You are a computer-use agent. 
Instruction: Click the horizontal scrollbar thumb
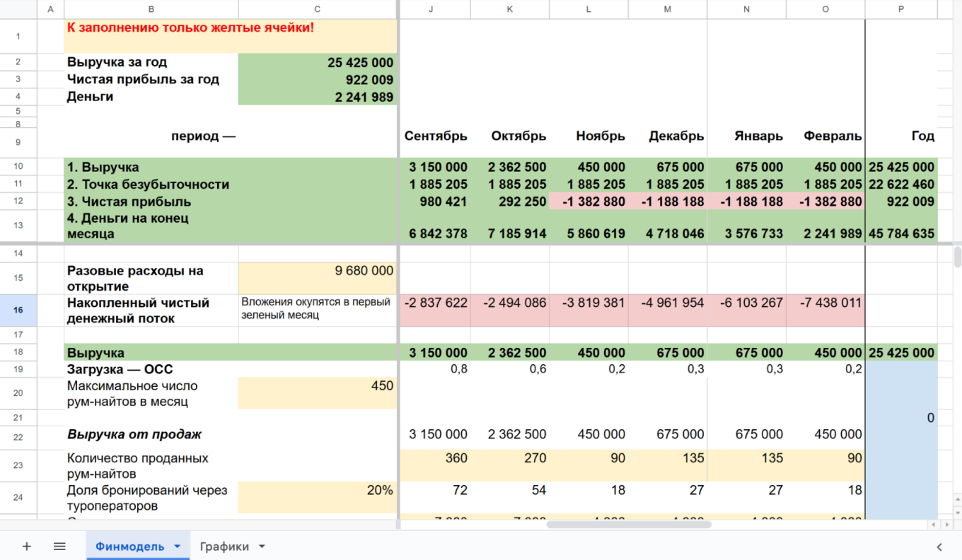(628, 524)
